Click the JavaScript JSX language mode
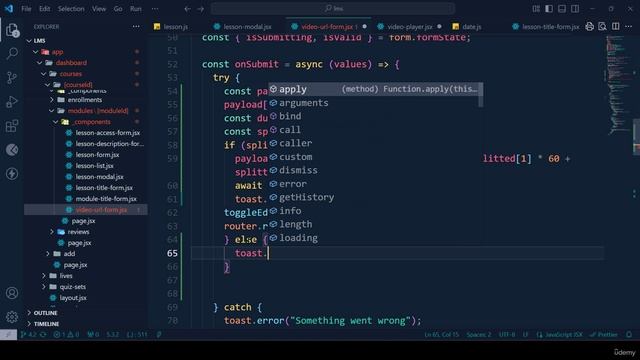Screen dimensions: 640x360 pyautogui.click(x=560, y=335)
